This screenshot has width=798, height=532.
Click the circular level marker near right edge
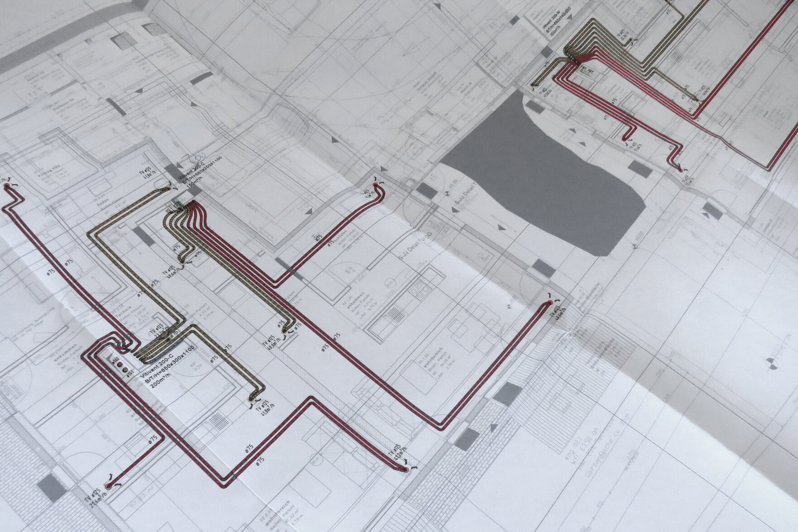[770, 363]
